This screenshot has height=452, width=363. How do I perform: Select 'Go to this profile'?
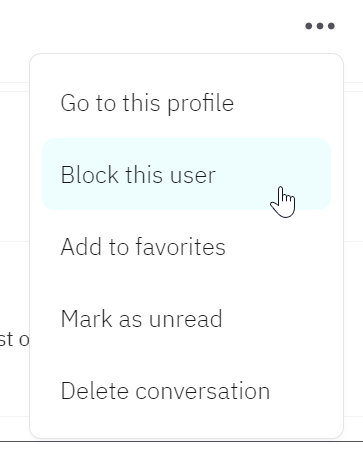tap(187, 103)
